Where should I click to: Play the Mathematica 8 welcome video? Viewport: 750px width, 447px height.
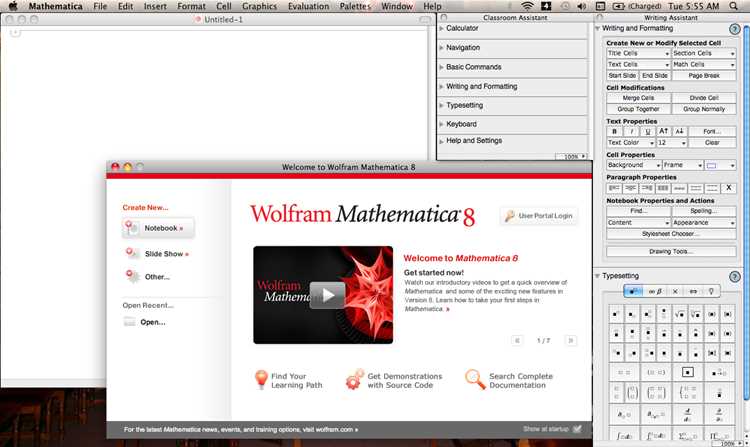pyautogui.click(x=327, y=294)
